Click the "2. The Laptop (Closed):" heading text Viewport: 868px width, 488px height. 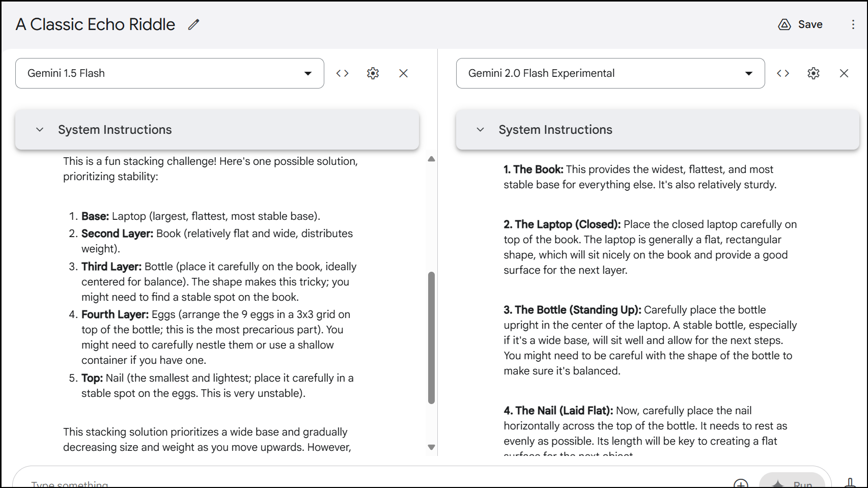click(562, 224)
